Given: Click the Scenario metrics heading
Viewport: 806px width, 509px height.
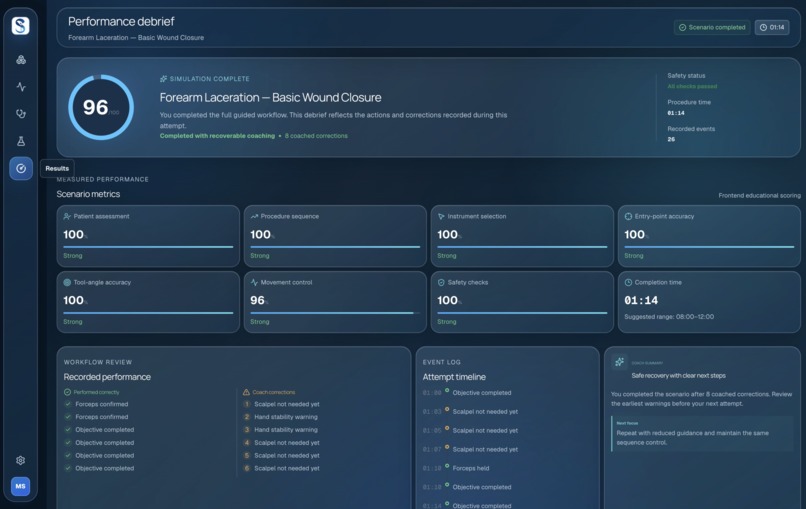Looking at the screenshot, I should click(x=88, y=194).
